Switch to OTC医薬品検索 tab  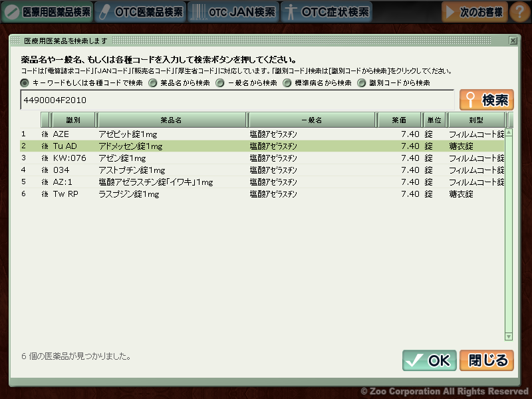coord(140,12)
